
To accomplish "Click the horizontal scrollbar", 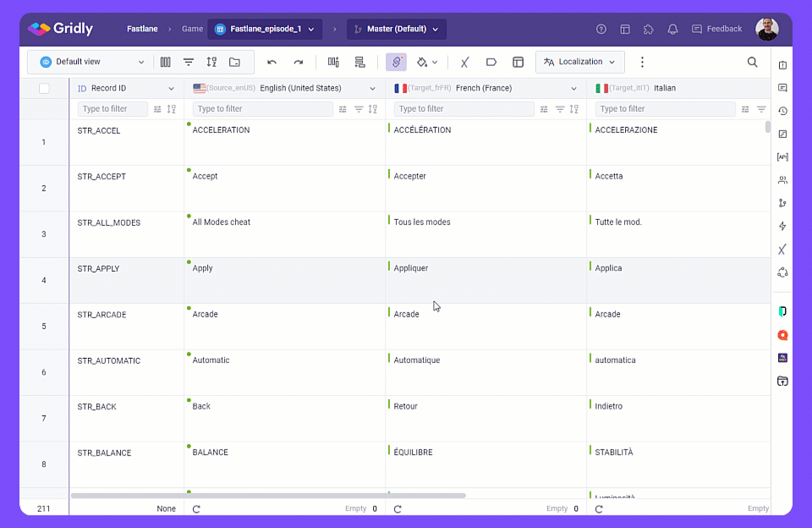I will point(268,495).
